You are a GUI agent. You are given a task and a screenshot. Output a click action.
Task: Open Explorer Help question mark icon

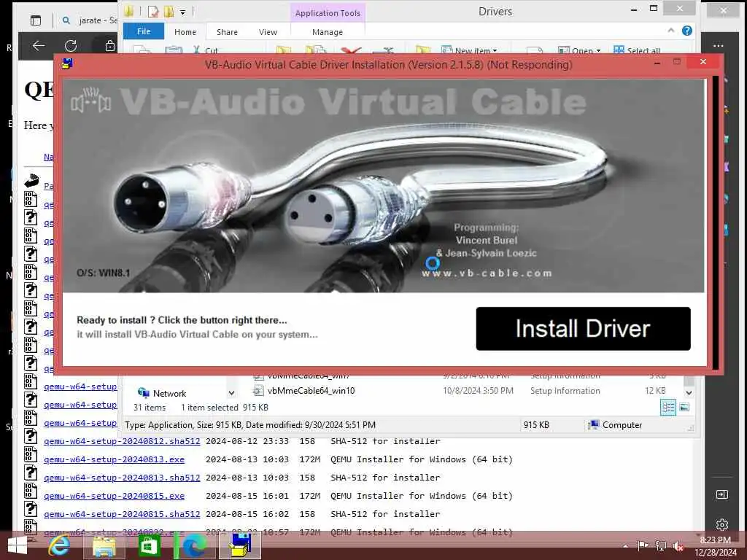point(687,31)
